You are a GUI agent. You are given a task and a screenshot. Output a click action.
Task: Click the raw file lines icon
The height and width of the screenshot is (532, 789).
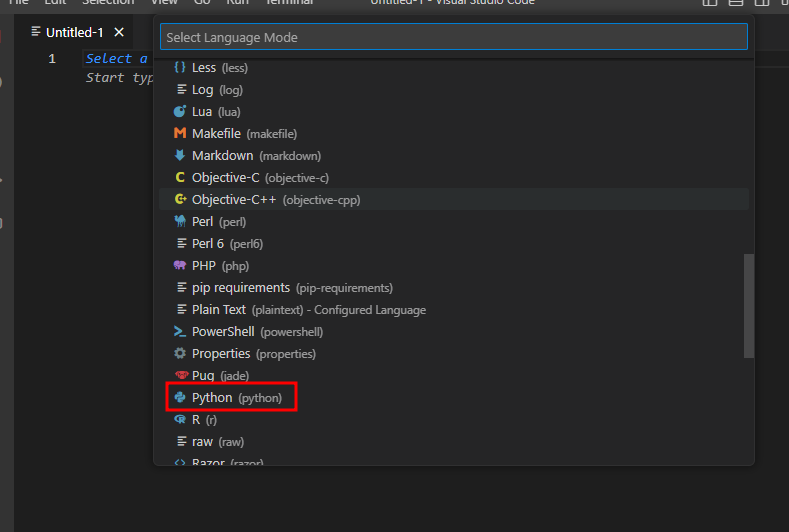tap(181, 441)
